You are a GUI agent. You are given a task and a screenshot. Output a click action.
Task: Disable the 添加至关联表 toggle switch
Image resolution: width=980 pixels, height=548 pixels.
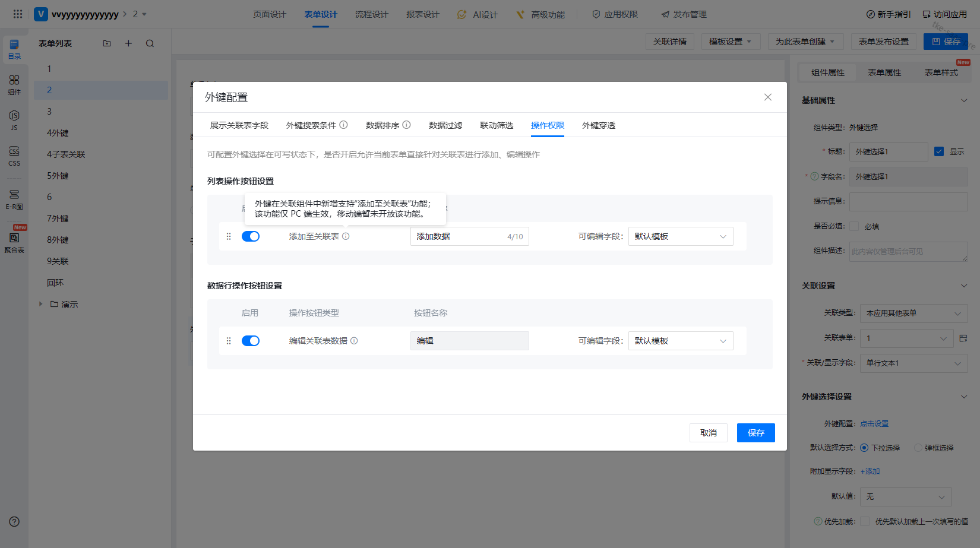click(251, 236)
